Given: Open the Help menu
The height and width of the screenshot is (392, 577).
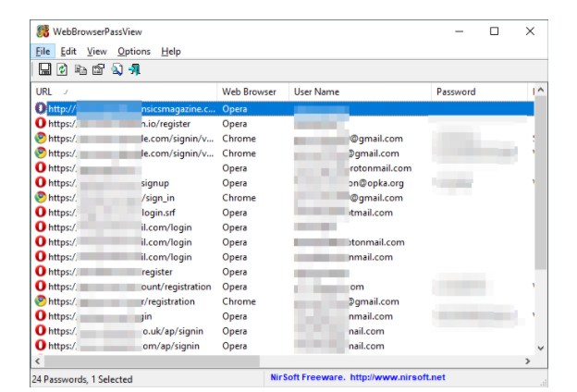Looking at the screenshot, I should pos(171,51).
